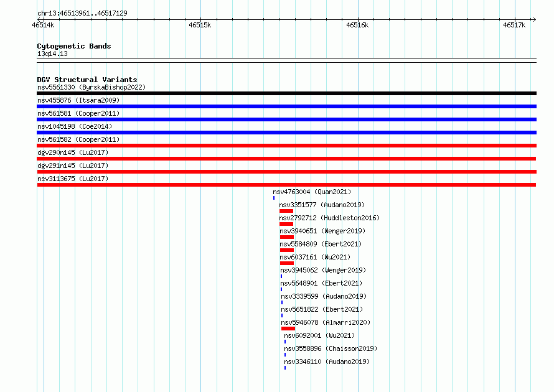This screenshot has width=554, height=392.
Task: Select nsv3113675 (Lu2017) label
Action: [73, 179]
